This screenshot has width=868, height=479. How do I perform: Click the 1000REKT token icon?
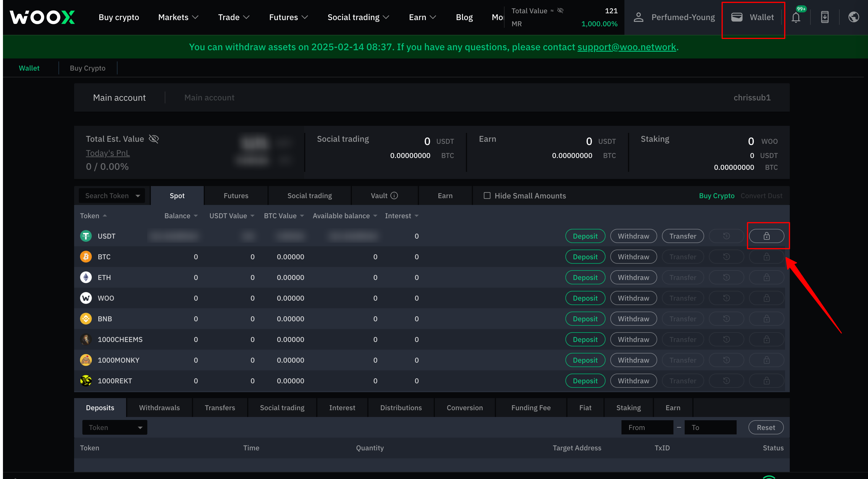point(86,381)
